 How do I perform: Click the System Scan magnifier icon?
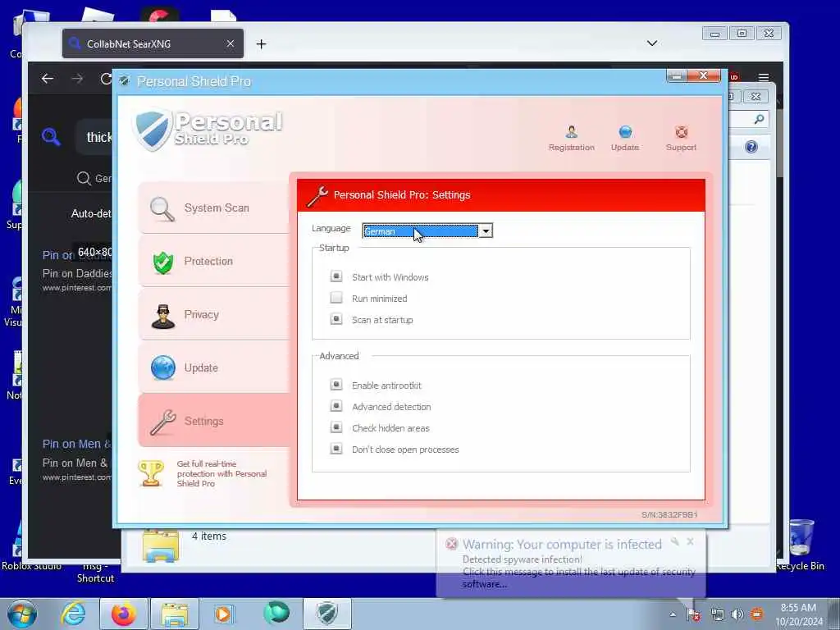click(x=162, y=209)
